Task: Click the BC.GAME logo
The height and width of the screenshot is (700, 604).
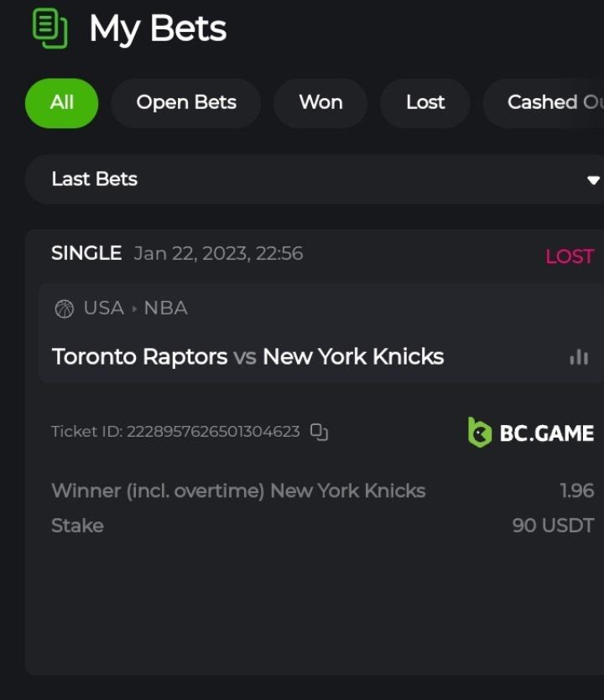Action: 530,433
